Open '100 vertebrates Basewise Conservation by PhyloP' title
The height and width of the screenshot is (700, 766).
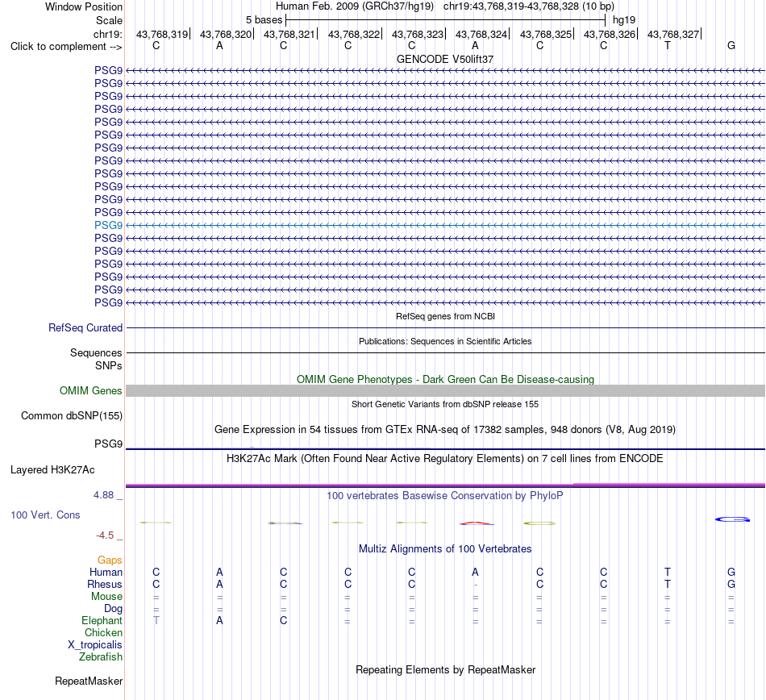coord(445,496)
